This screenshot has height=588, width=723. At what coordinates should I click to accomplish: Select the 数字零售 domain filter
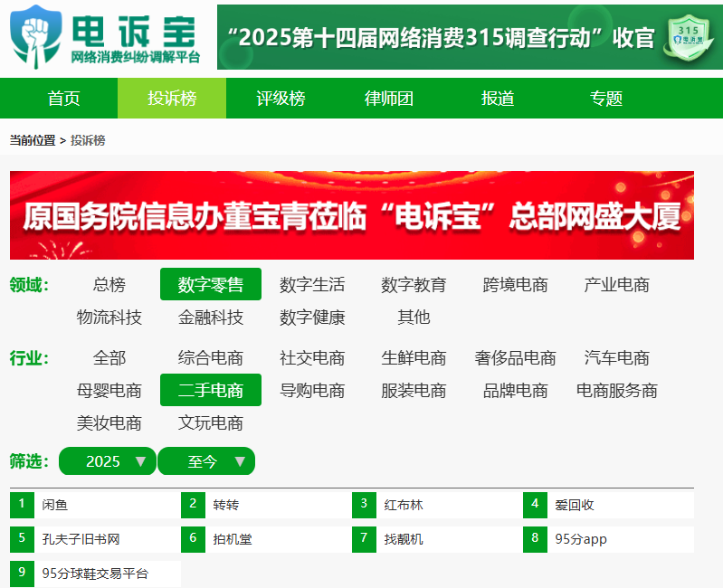click(211, 284)
